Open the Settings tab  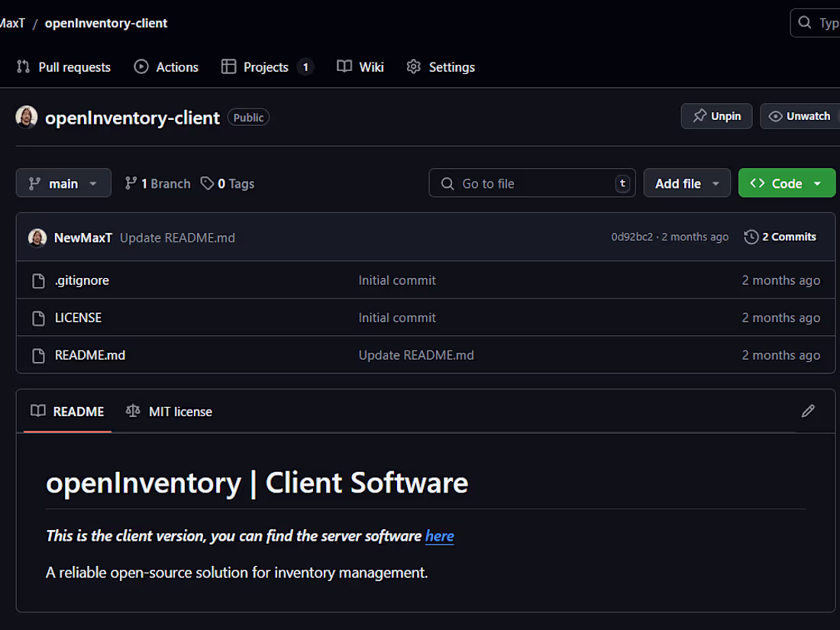[x=441, y=67]
